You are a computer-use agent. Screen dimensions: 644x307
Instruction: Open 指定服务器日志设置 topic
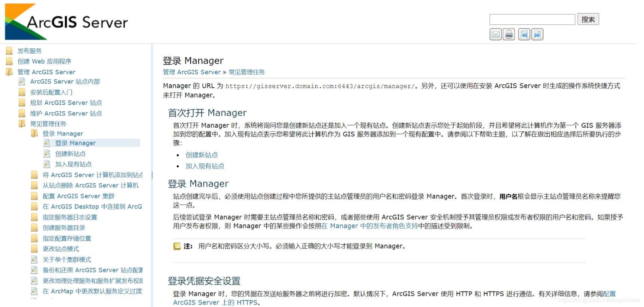coord(70,218)
